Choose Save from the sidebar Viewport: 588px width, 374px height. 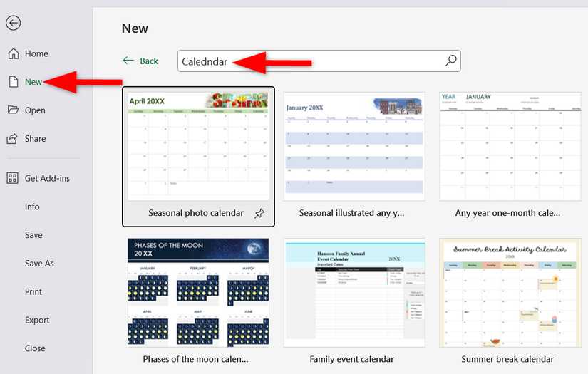click(x=33, y=235)
